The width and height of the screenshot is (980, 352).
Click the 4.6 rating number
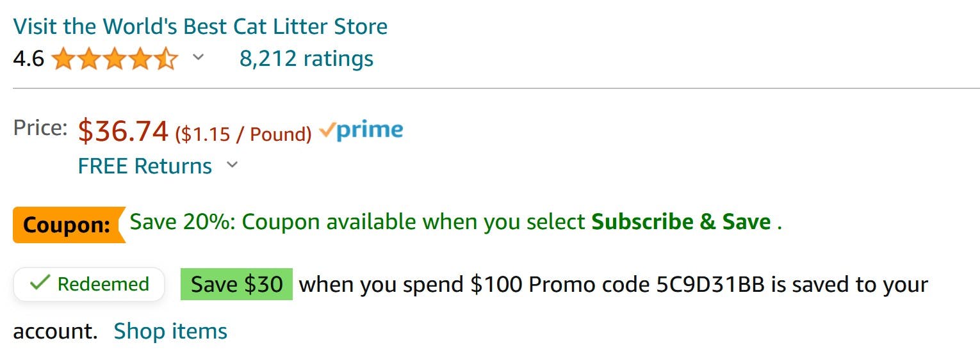tap(29, 59)
